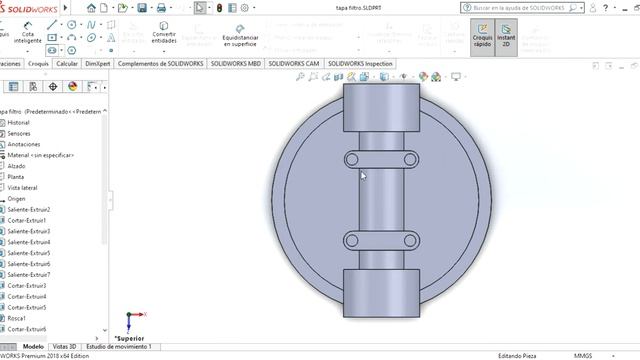
Task: Open the Rectangle tool dropdown arrow
Action: pyautogui.click(x=61, y=38)
